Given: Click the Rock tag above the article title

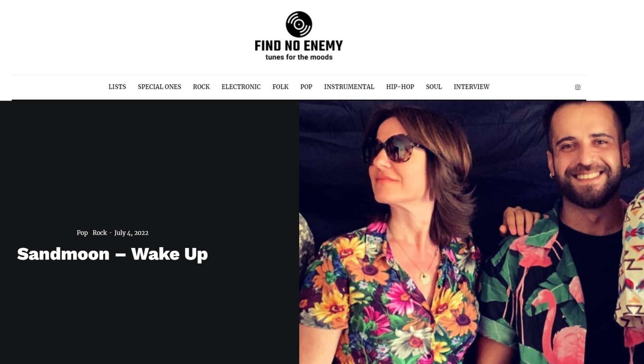Looking at the screenshot, I should pos(99,233).
